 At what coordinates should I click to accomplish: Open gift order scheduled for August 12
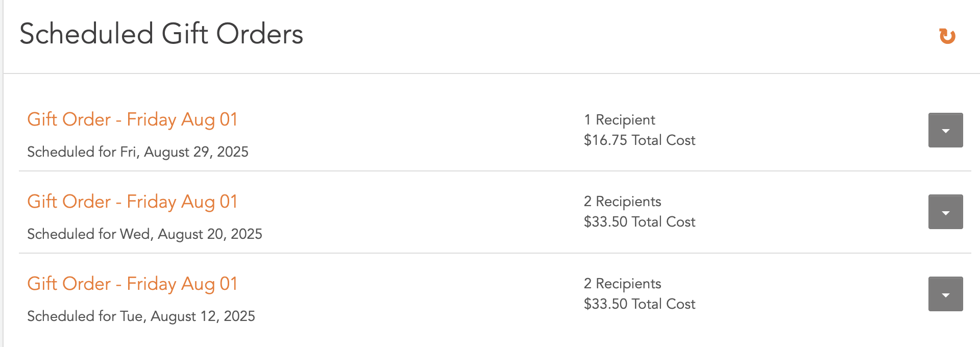pos(132,284)
